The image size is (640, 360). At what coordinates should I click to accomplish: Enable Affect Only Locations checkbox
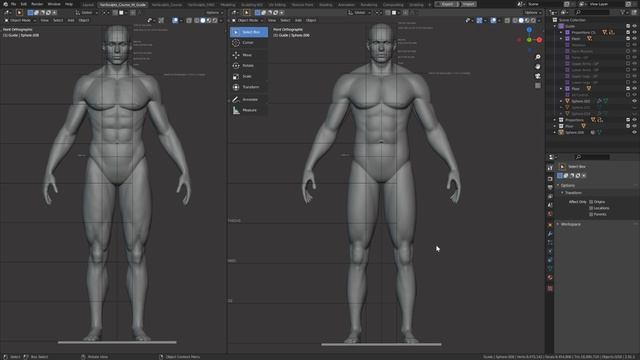(x=591, y=208)
